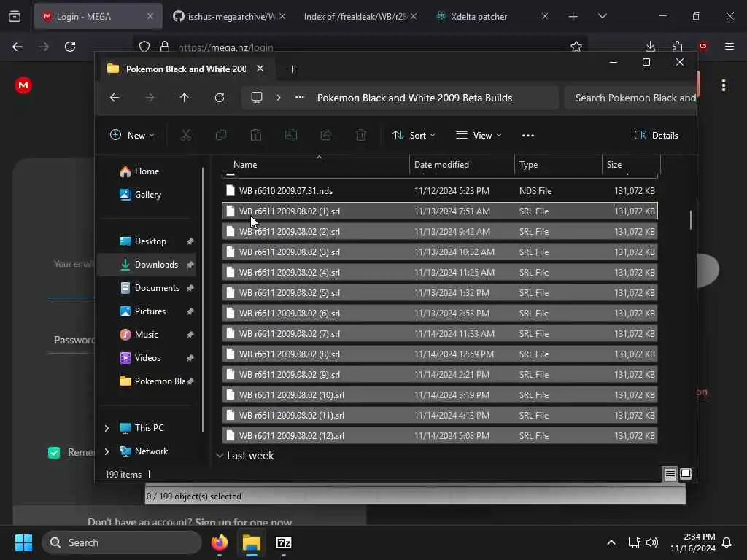Open the notifications bell icon
The width and height of the screenshot is (747, 560).
[x=727, y=542]
